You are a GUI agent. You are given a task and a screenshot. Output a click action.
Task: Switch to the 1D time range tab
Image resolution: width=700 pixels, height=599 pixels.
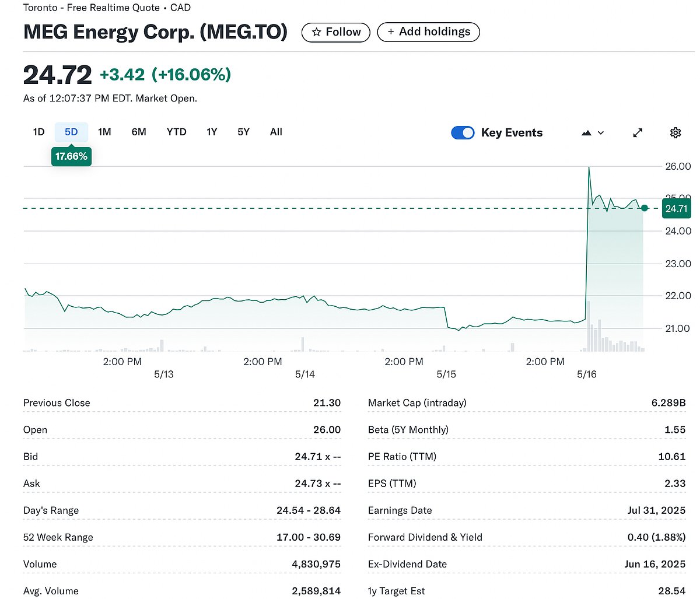pos(38,132)
